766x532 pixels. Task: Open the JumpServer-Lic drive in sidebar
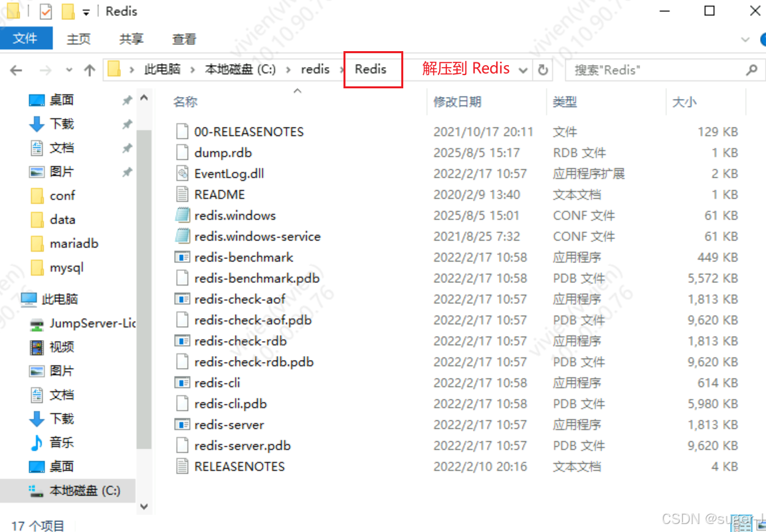(x=92, y=323)
